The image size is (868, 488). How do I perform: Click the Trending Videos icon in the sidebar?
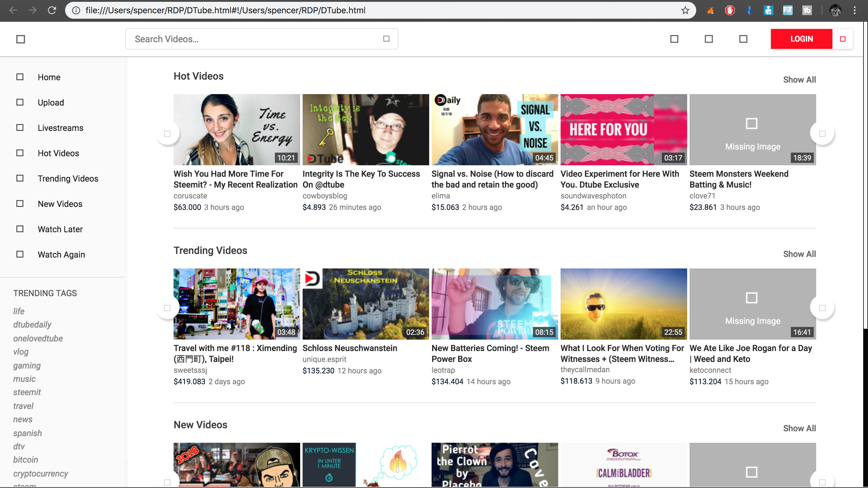pyautogui.click(x=20, y=178)
